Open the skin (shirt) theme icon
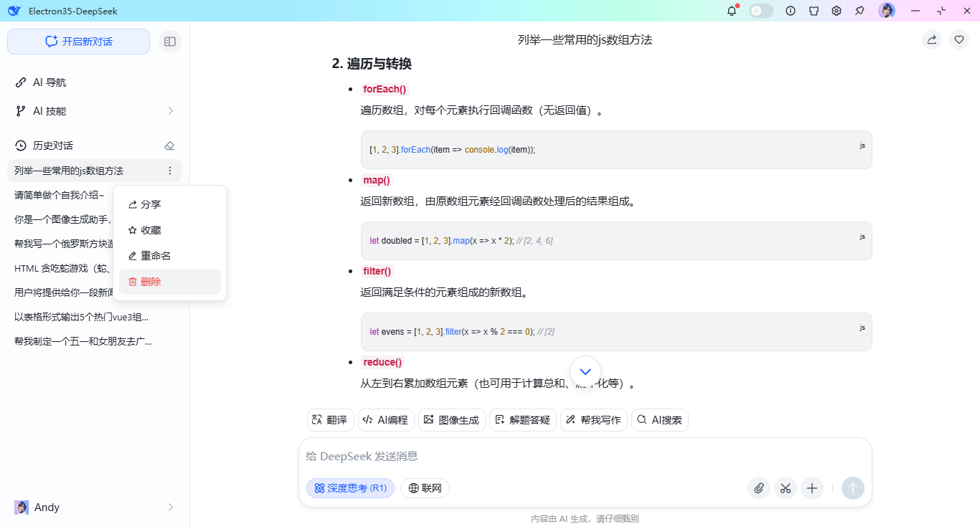 [814, 11]
